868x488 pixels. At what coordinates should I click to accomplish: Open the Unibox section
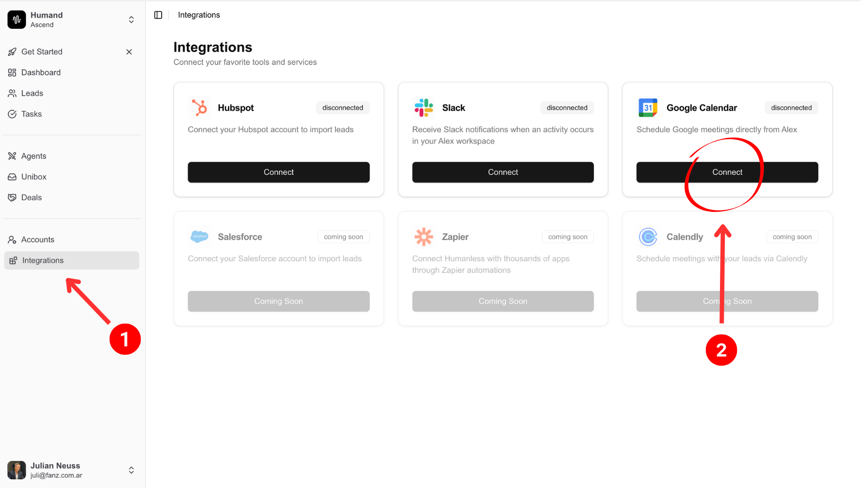point(34,177)
